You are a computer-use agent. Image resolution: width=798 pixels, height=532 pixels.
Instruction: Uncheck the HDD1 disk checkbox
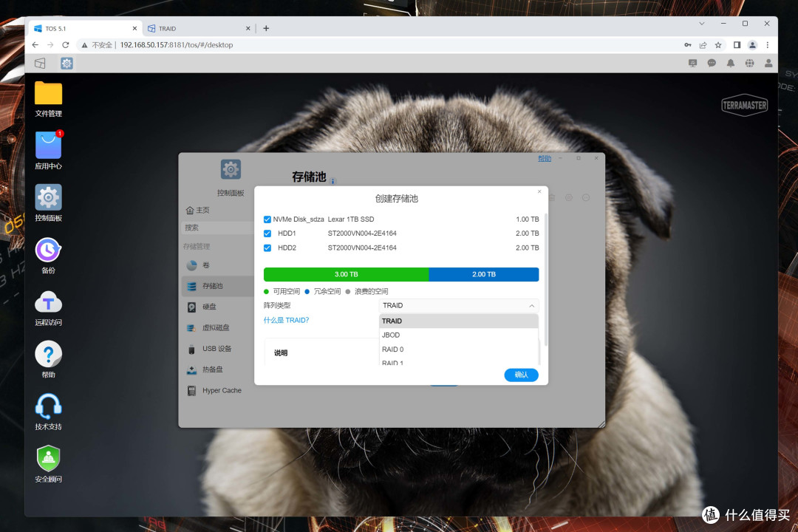coord(267,233)
